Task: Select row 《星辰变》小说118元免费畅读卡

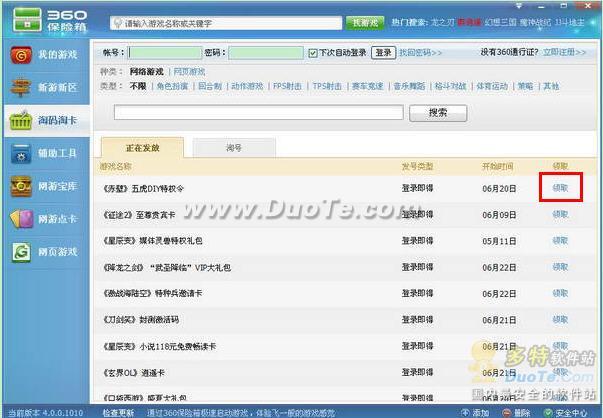Action: (345, 346)
